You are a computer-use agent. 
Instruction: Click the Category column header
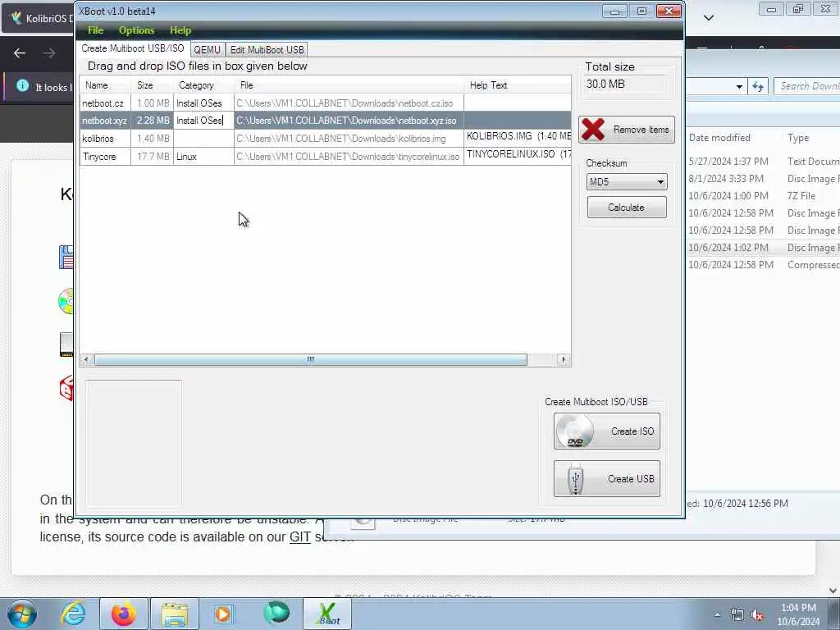[203, 85]
